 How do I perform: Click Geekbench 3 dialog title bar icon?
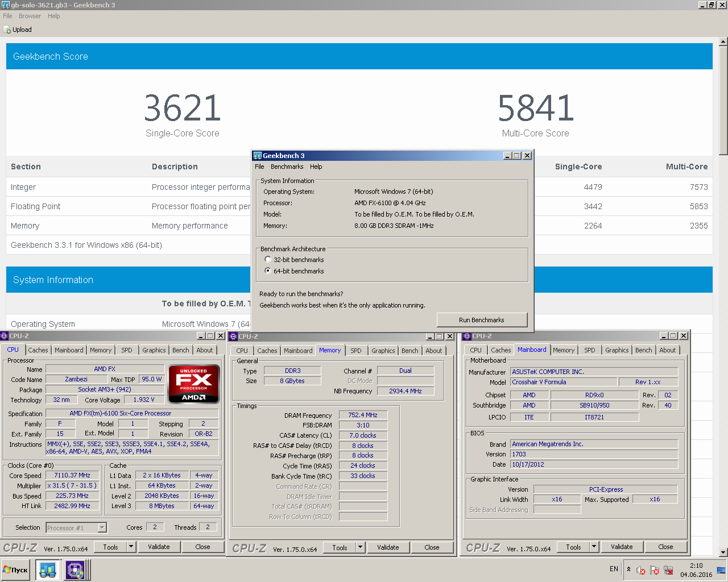[258, 155]
